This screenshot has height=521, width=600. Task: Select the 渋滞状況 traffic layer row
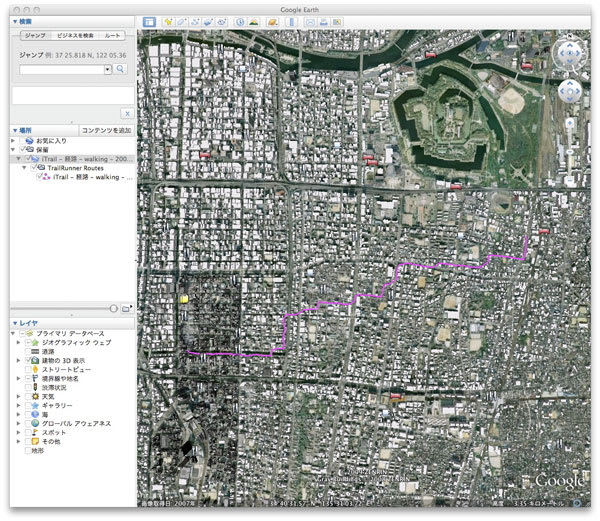(x=73, y=387)
